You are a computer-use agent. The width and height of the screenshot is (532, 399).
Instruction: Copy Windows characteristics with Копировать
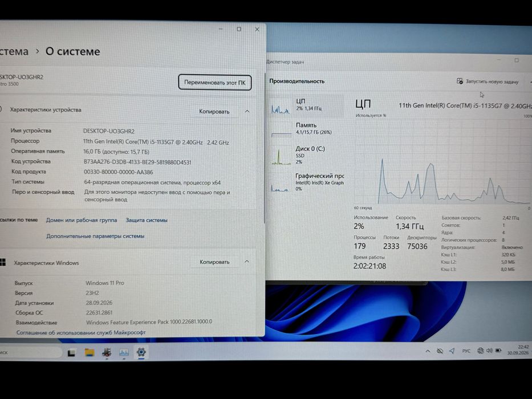[x=214, y=262]
